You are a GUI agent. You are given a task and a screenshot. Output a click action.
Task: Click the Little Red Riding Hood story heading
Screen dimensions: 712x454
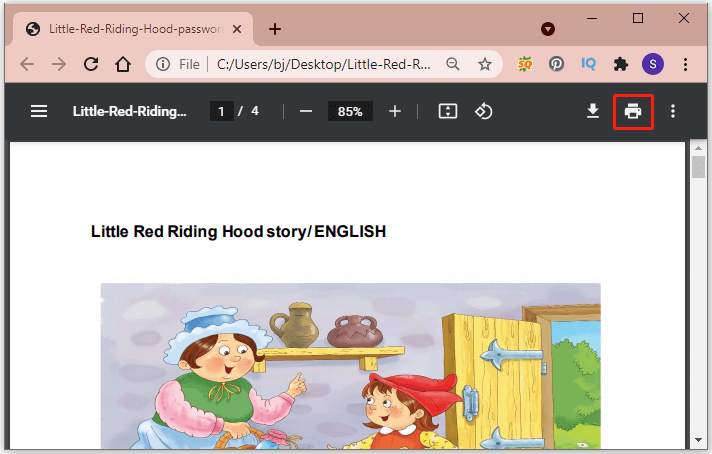[x=238, y=232]
